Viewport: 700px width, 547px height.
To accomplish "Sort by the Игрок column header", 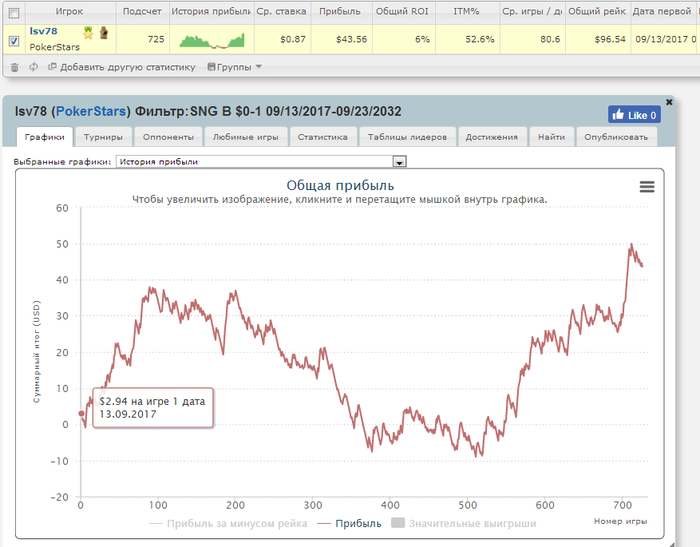I will 69,12.
